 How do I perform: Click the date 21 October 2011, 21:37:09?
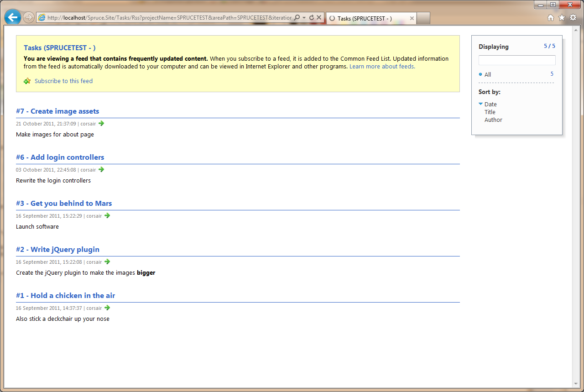click(x=46, y=124)
